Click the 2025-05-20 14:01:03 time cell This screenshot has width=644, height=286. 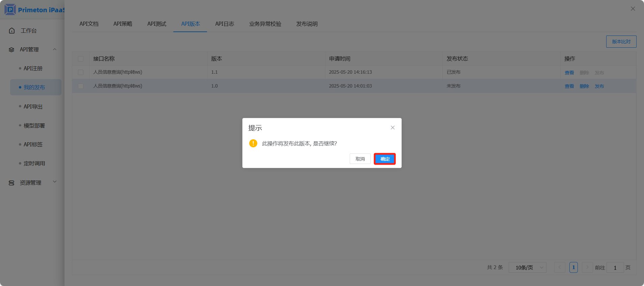coord(350,86)
